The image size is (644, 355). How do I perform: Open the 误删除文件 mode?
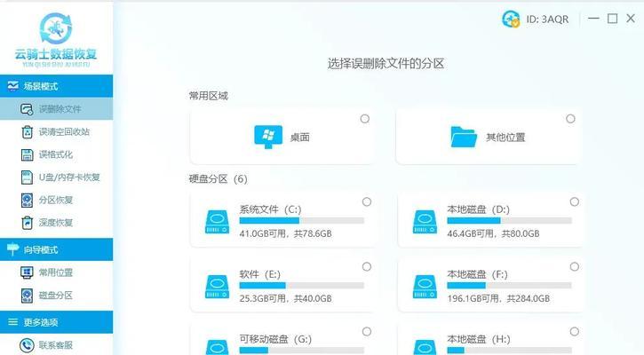click(x=56, y=109)
